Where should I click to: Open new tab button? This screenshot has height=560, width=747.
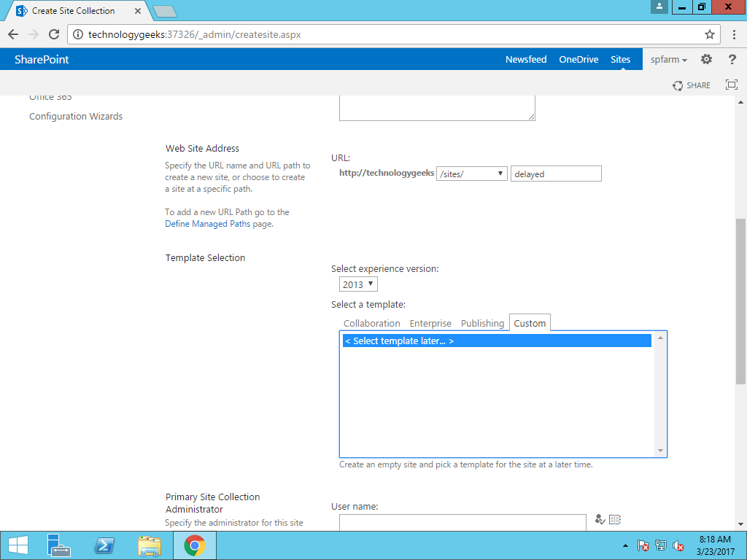point(165,12)
